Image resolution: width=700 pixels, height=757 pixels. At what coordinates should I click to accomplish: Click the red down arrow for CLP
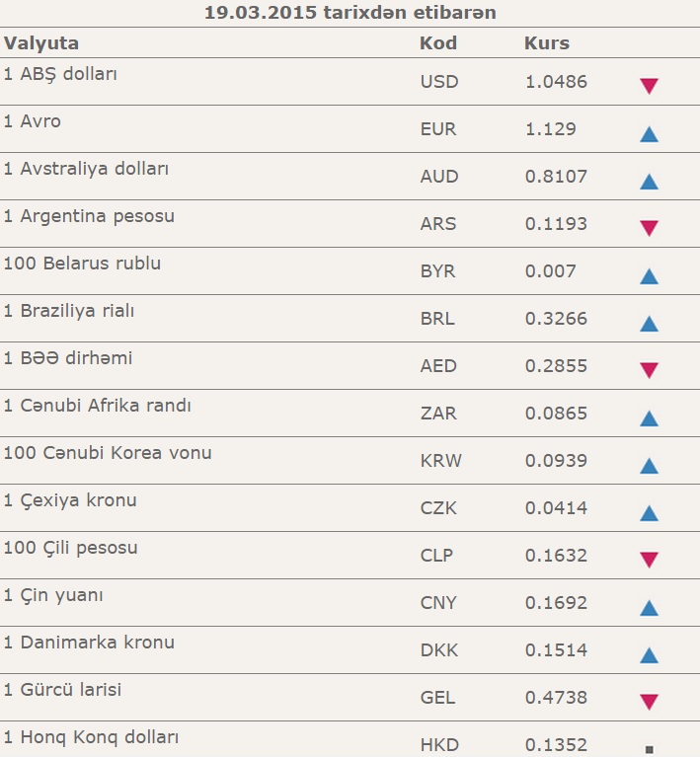pyautogui.click(x=649, y=560)
